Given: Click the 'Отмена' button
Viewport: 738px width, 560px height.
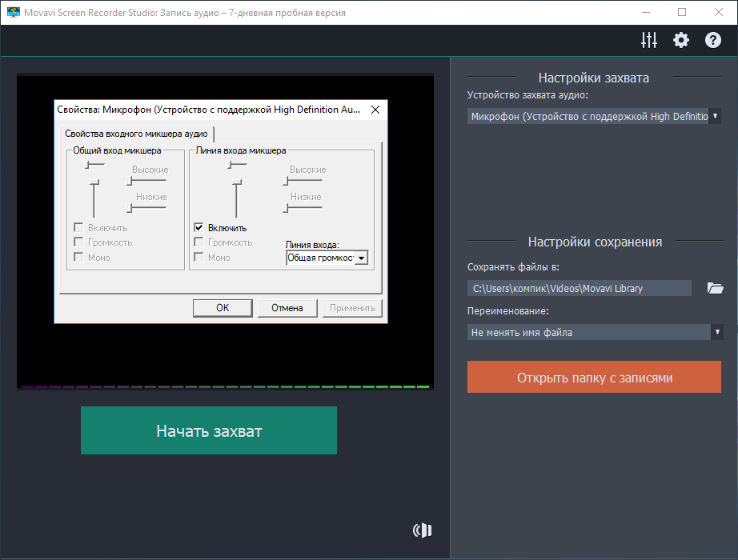Looking at the screenshot, I should [287, 308].
